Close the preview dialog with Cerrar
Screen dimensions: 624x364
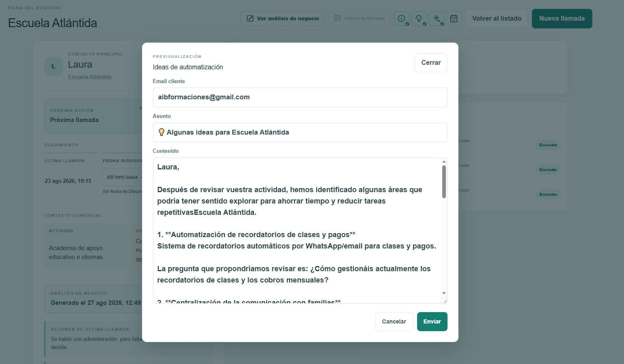tap(431, 63)
